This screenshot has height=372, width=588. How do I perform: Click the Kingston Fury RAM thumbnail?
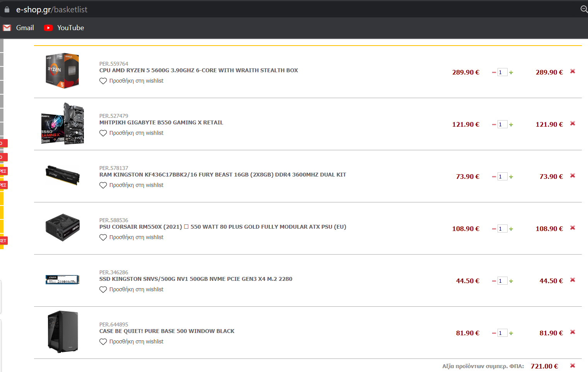point(62,175)
